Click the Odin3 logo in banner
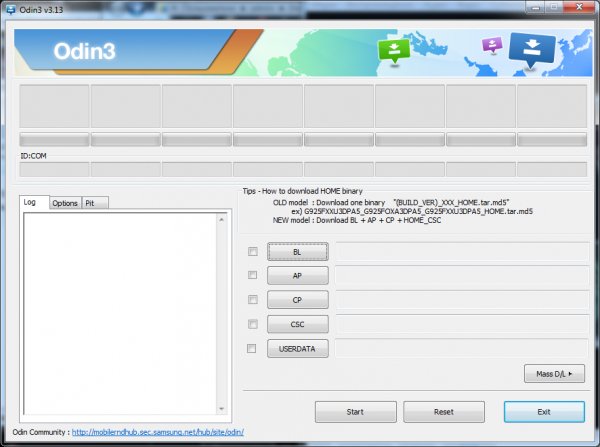Viewport: 600px width, 447px height. point(84,51)
